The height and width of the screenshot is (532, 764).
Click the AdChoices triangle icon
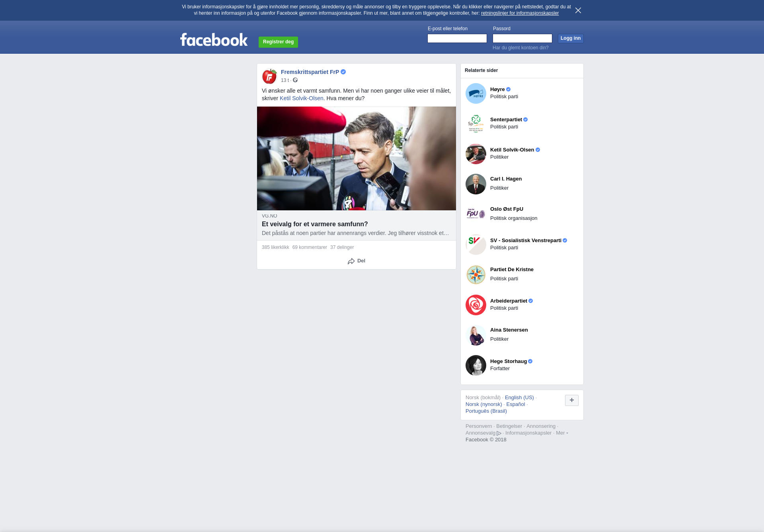point(499,433)
